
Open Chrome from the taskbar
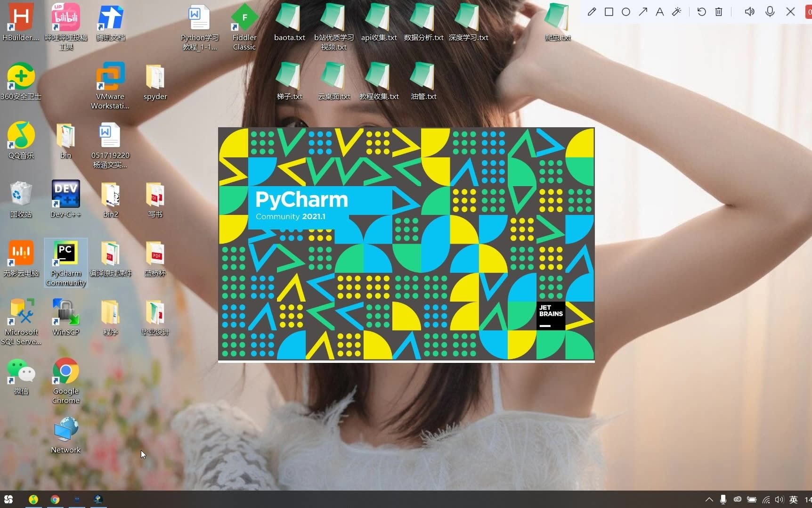coord(55,499)
